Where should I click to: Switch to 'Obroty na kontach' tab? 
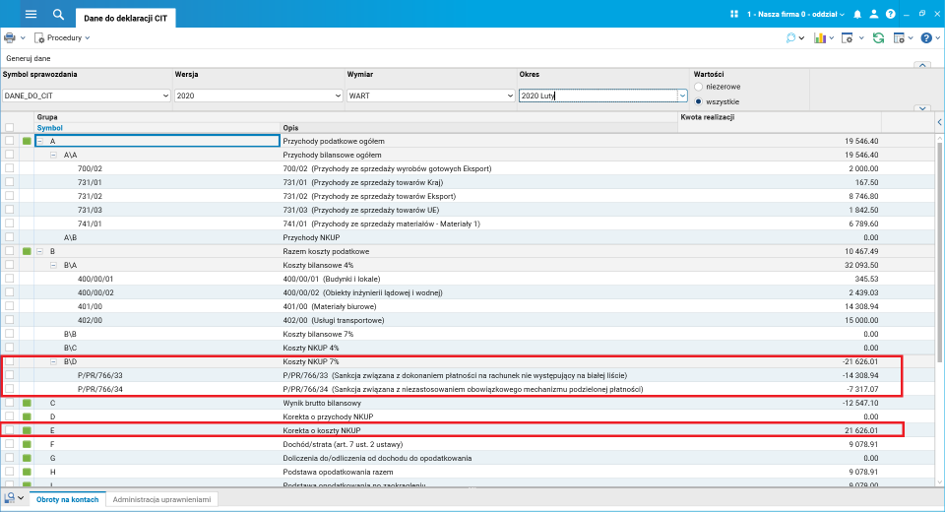click(x=68, y=499)
